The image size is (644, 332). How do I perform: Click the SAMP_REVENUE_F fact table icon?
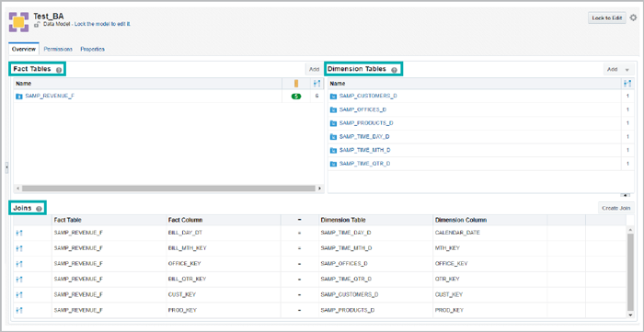(x=19, y=97)
